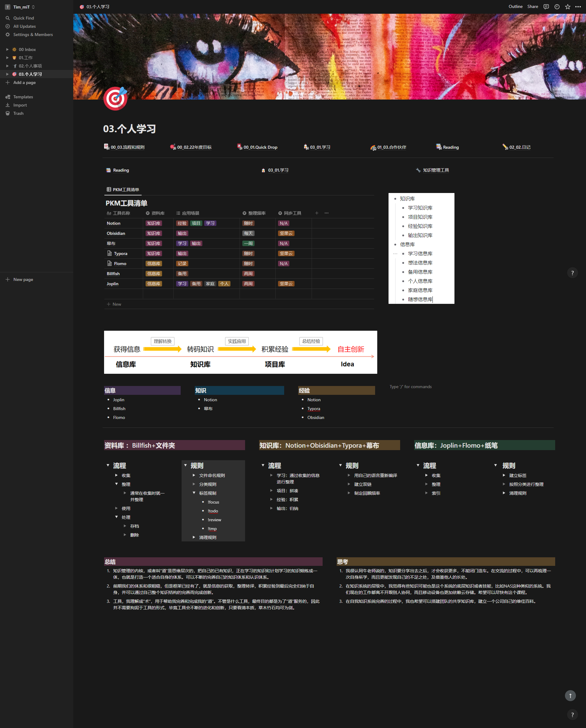Collapse 标签规则 toggle
The width and height of the screenshot is (586, 728).
click(x=194, y=493)
